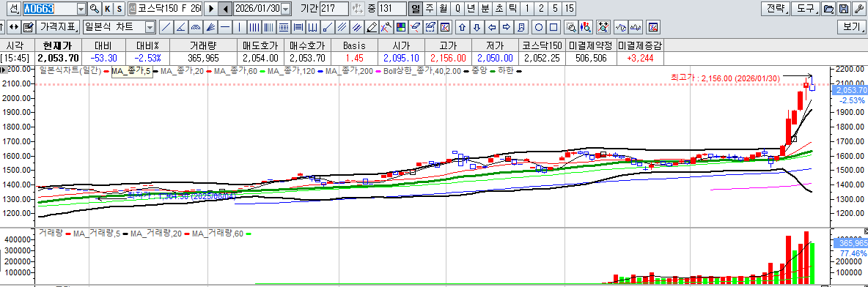Click the left-right expand arrows icon
This screenshot has width=868, height=287.
[x=15, y=26]
